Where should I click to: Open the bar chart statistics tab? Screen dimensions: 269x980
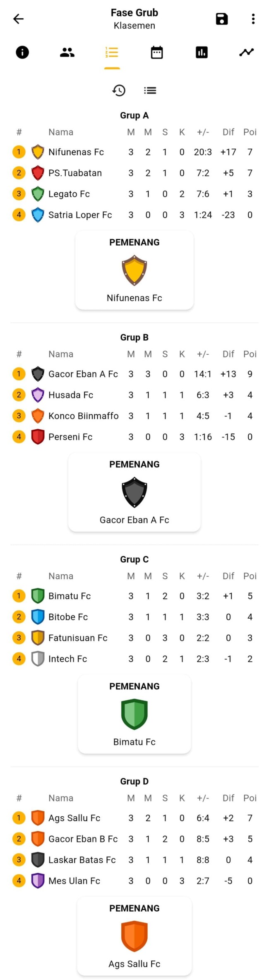point(202,52)
